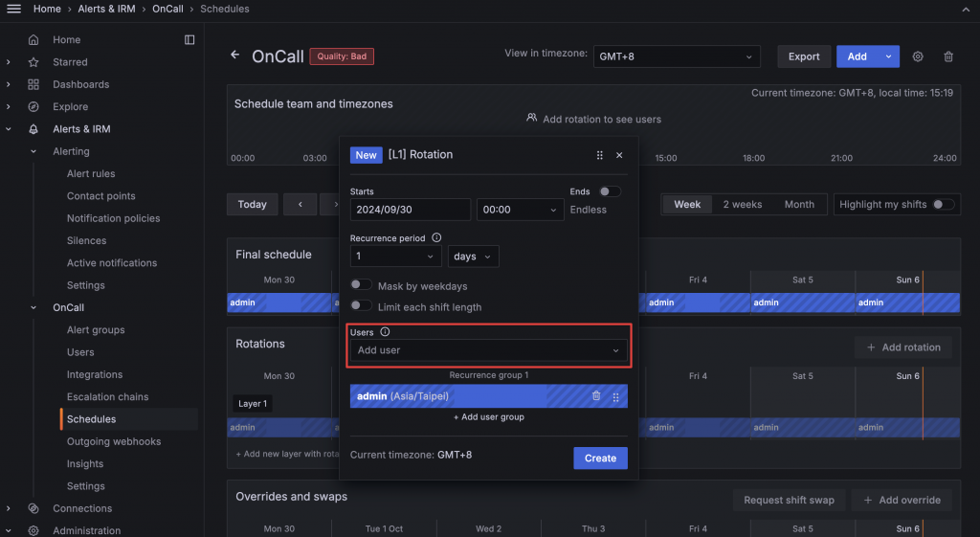Remove admin from recurrence group with trash icon
The height and width of the screenshot is (537, 980).
point(596,395)
